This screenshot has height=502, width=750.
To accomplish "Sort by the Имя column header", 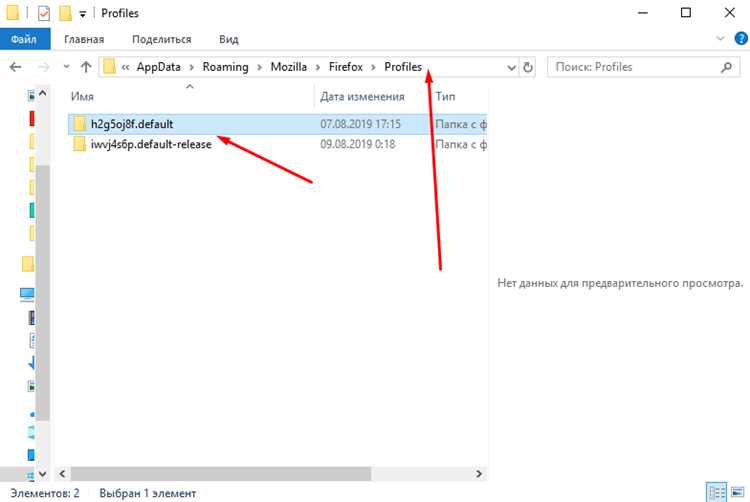I will click(82, 97).
